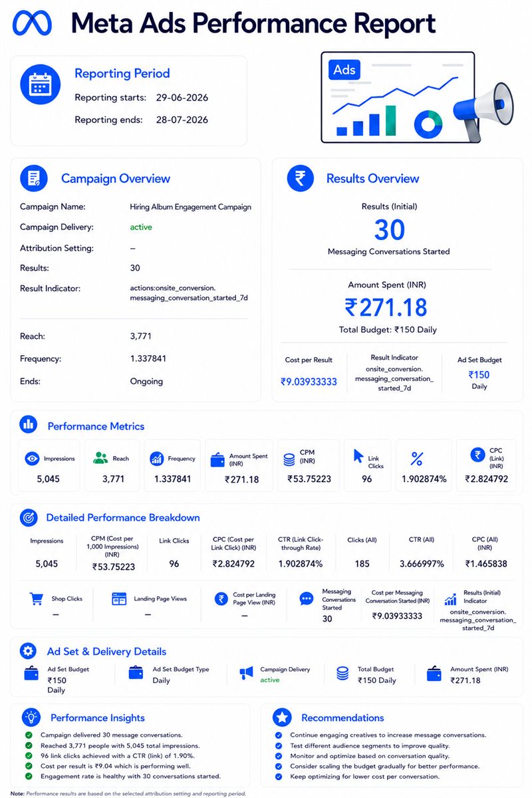The height and width of the screenshot is (798, 532).
Task: Click the 'Detailed Performance Breakdown' heading
Action: point(123,517)
